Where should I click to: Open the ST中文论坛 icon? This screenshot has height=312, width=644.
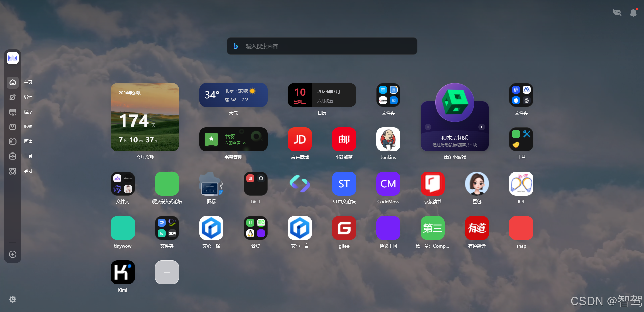coord(344,184)
